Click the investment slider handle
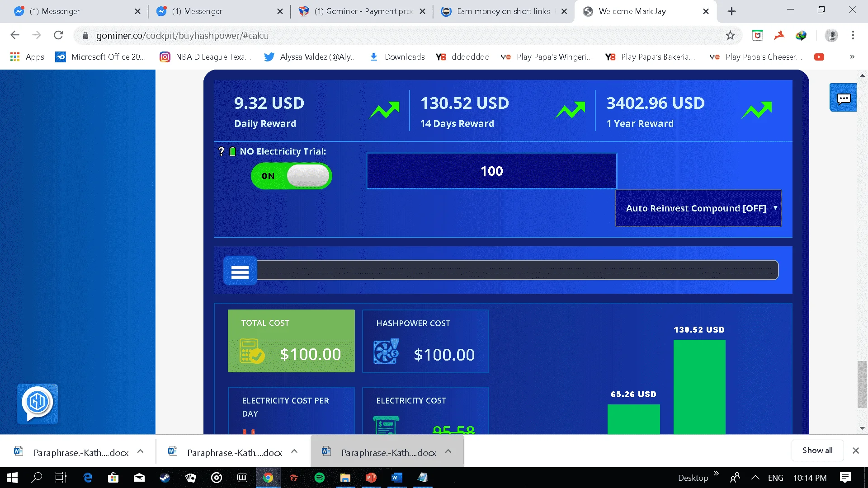Viewport: 868px width, 488px height. click(x=240, y=271)
